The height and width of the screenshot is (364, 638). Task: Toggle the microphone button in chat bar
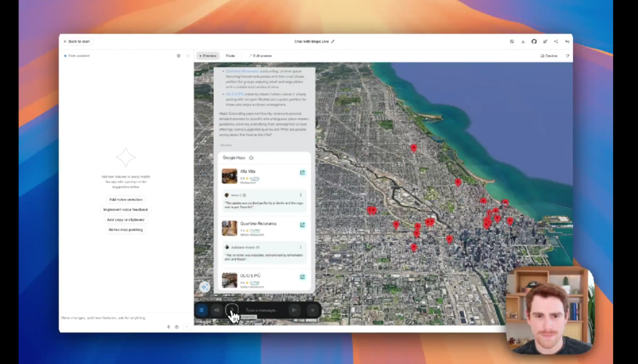point(232,310)
